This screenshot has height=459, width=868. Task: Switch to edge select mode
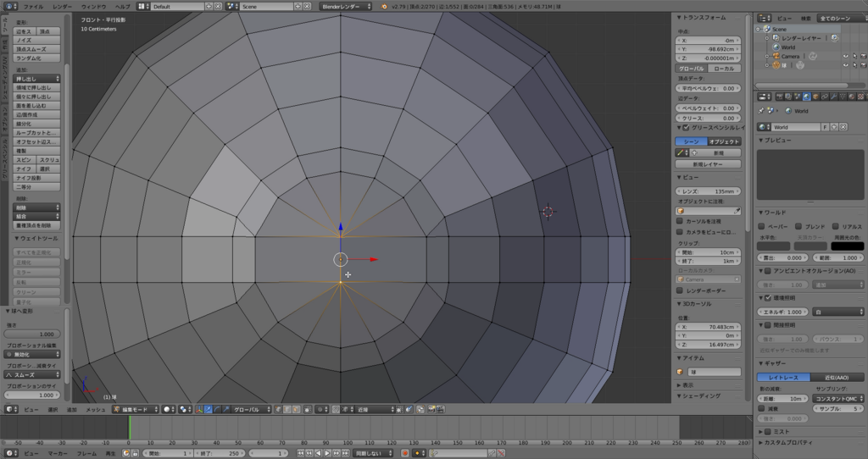coord(287,409)
